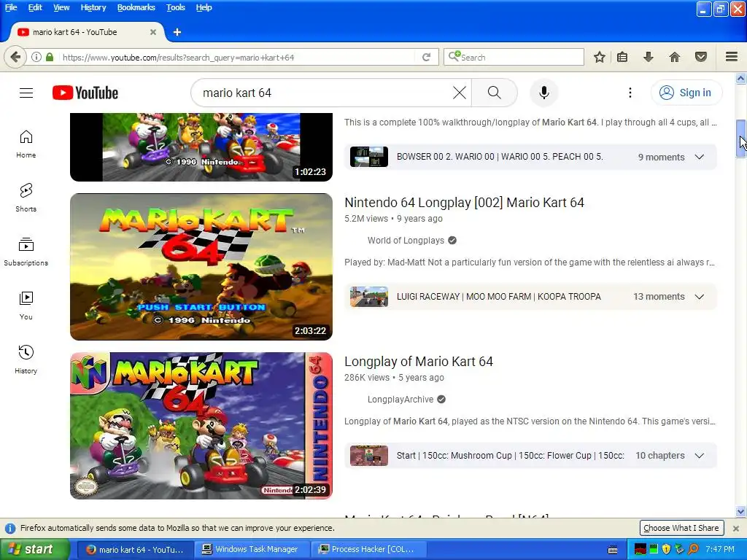
Task: Open the Edit menu
Action: click(35, 7)
